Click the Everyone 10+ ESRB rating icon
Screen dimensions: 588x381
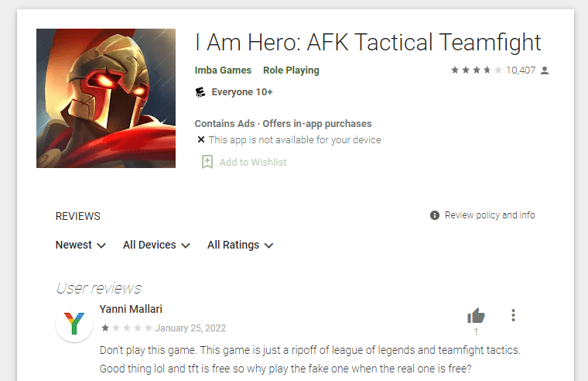tap(200, 92)
